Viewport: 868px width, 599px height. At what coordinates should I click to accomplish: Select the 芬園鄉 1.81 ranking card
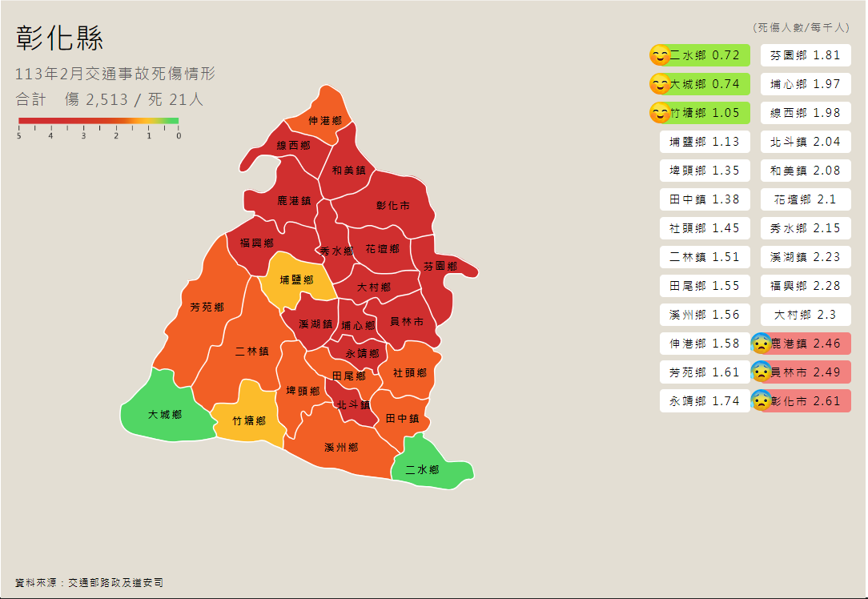(x=806, y=55)
